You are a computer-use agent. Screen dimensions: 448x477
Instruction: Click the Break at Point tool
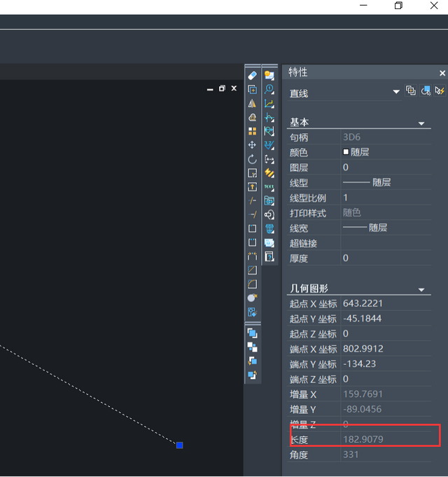[x=252, y=228]
